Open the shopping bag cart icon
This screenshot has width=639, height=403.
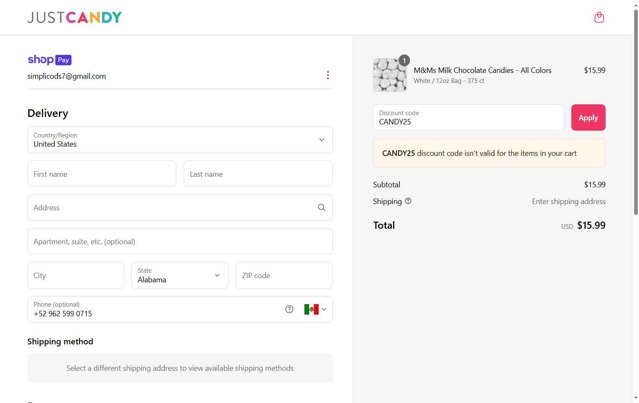(599, 18)
